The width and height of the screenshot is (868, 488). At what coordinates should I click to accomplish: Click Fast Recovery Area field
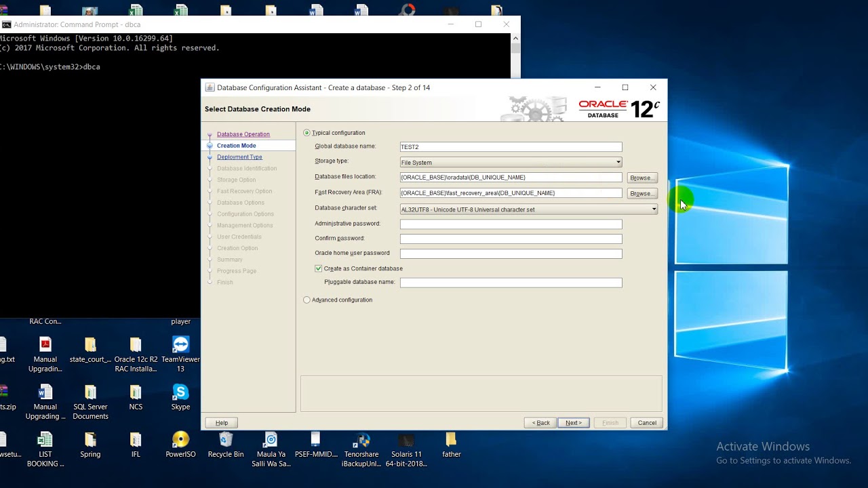[511, 192]
